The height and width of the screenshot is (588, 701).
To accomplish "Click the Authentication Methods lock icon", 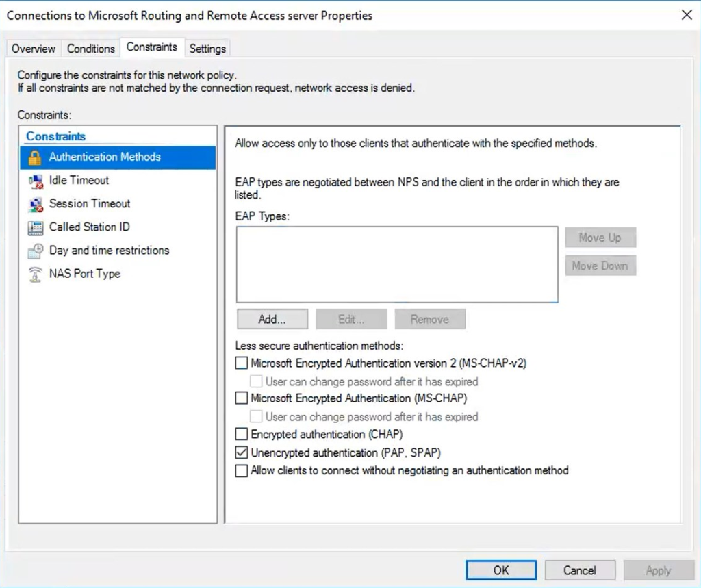I will (35, 157).
